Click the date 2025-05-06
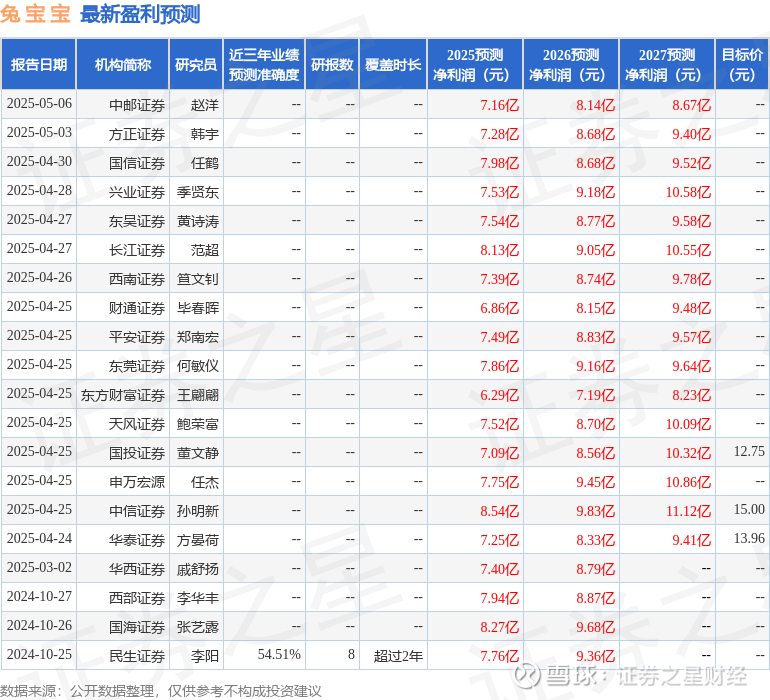770x700 pixels. (39, 103)
